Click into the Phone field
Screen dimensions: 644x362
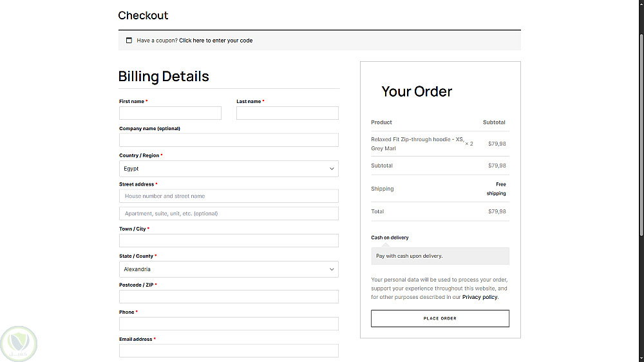[x=229, y=324]
